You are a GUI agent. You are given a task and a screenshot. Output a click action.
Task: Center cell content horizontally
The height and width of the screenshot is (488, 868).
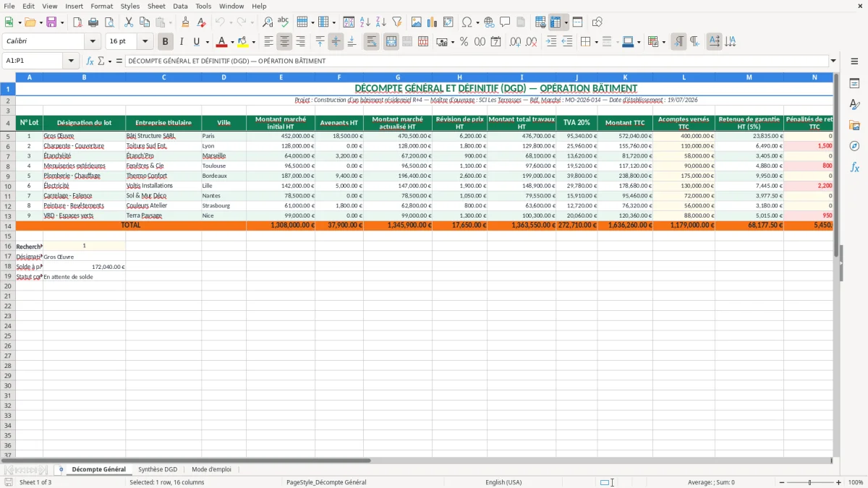click(x=285, y=42)
